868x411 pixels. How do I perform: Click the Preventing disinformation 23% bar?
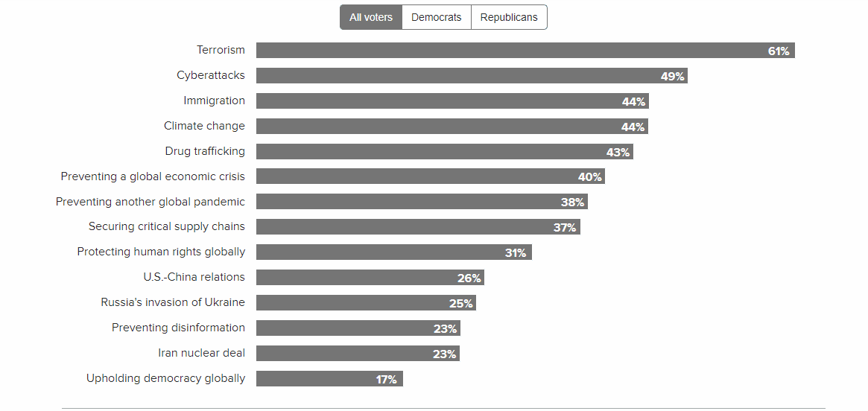(358, 328)
